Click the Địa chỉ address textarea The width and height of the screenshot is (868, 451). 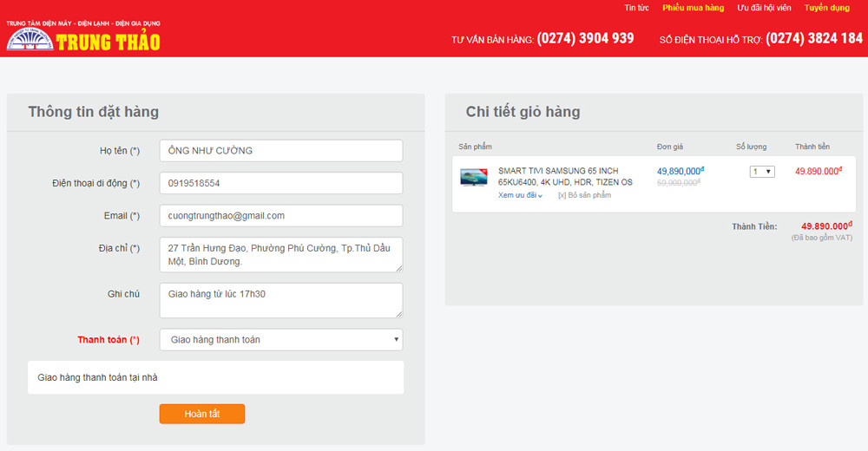(x=281, y=254)
